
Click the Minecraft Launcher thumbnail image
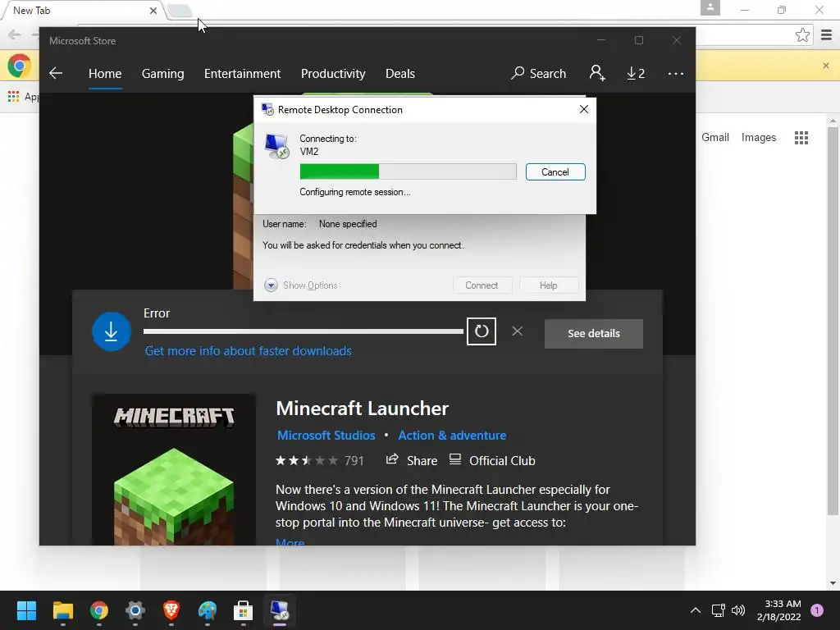pyautogui.click(x=174, y=470)
